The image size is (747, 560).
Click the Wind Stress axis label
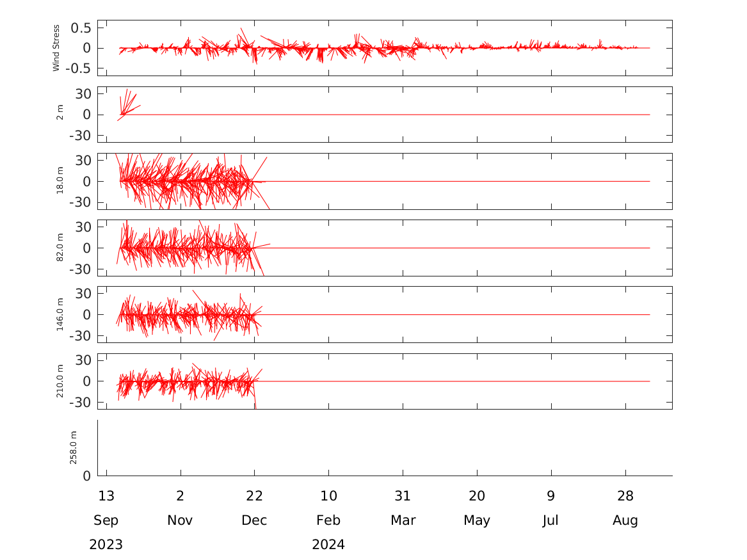[56, 48]
